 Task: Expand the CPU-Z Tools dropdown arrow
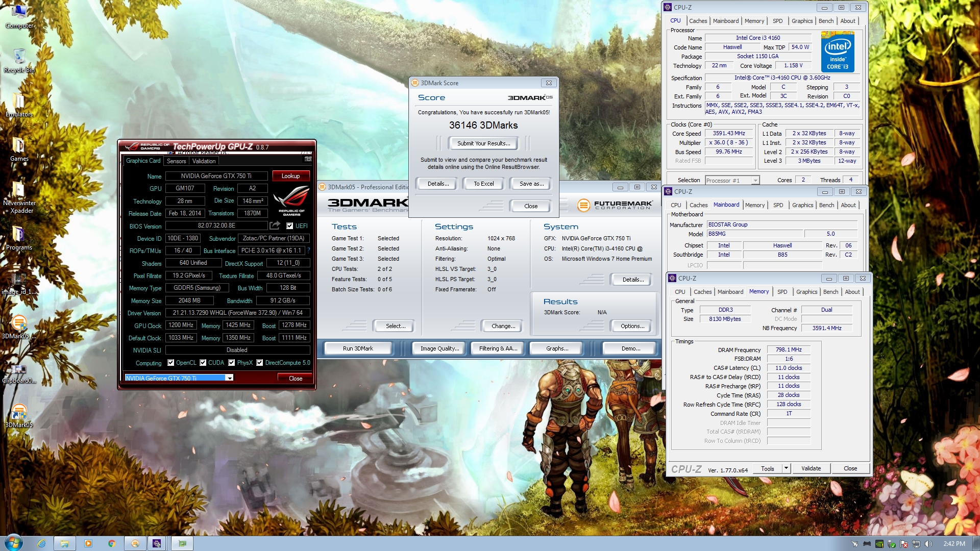[x=786, y=468]
